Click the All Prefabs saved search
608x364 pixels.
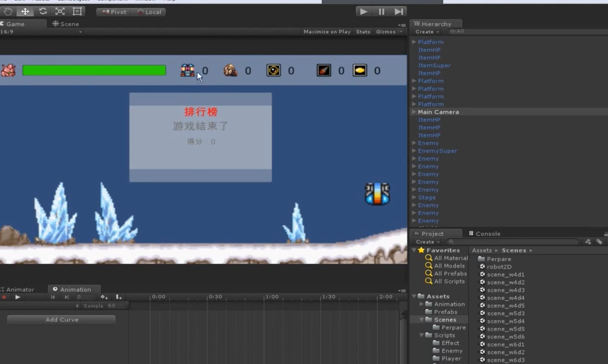click(x=446, y=273)
